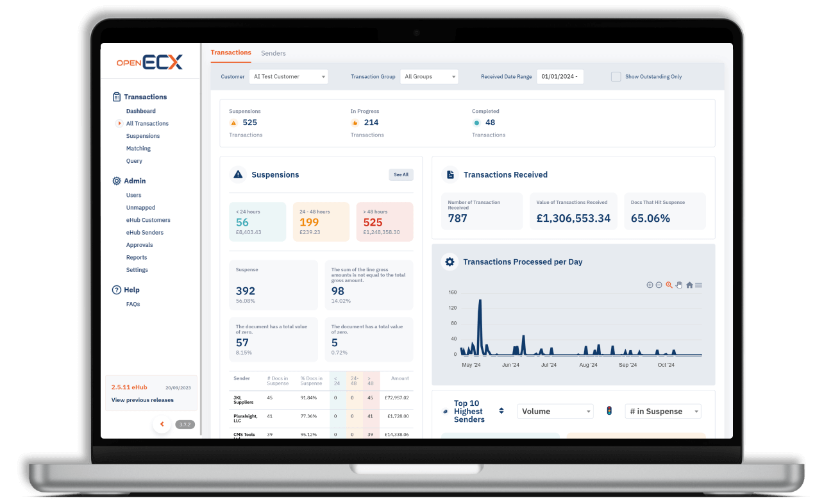This screenshot has width=824, height=504.
Task: Click View previous releases link
Action: point(142,400)
